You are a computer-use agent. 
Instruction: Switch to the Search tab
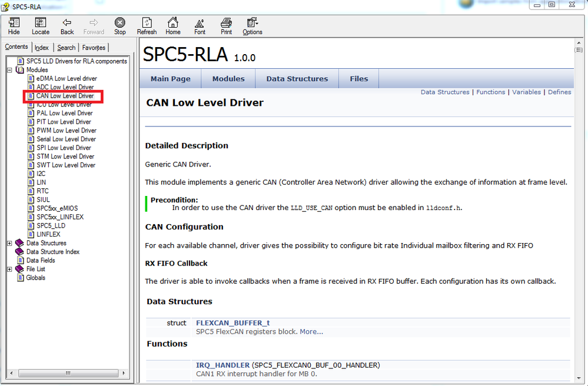(67, 48)
